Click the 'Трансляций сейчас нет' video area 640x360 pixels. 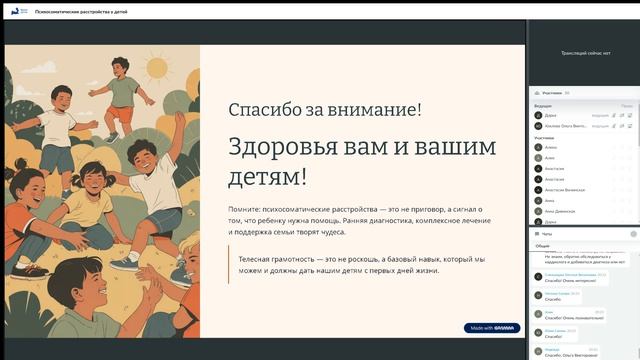click(585, 53)
